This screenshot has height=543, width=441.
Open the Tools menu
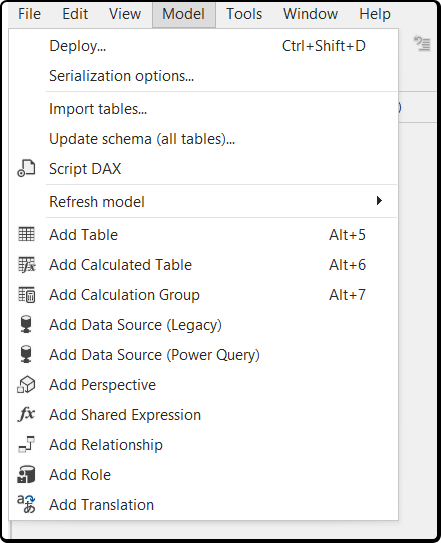pyautogui.click(x=244, y=14)
